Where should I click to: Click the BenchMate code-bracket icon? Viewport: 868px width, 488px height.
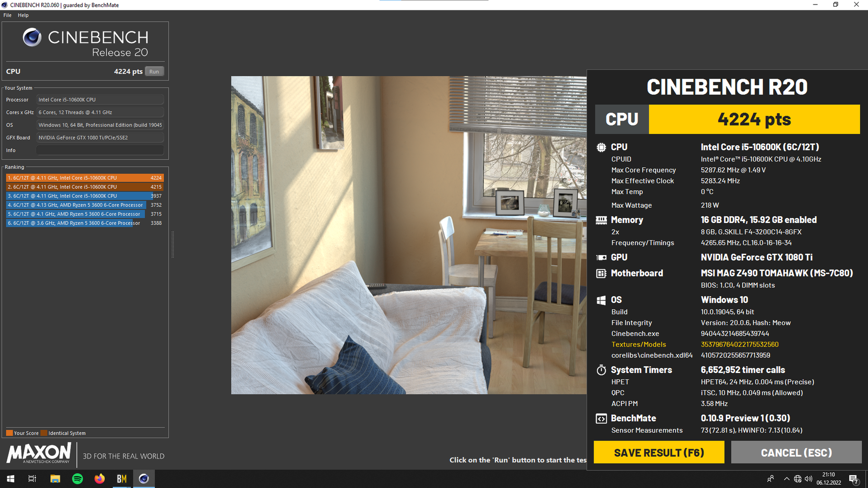pos(601,419)
